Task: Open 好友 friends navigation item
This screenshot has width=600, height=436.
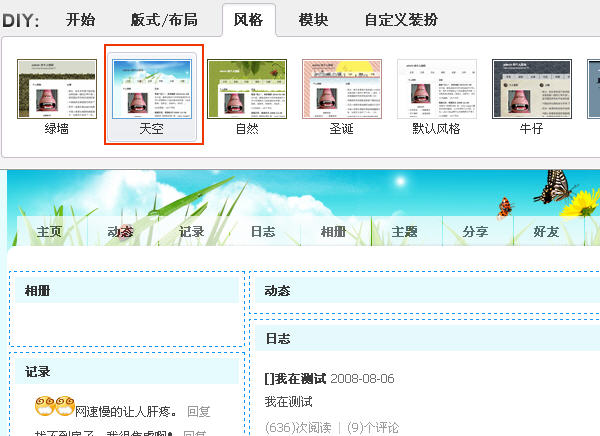Action: (546, 232)
